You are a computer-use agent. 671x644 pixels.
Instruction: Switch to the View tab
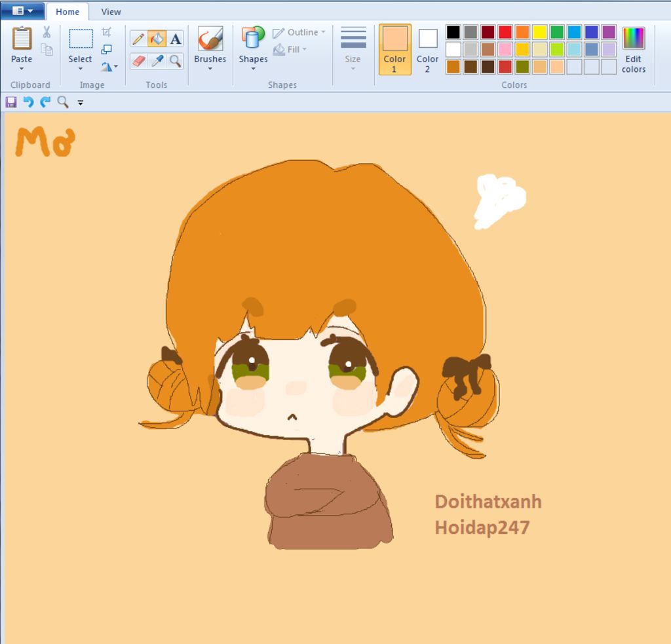(111, 12)
